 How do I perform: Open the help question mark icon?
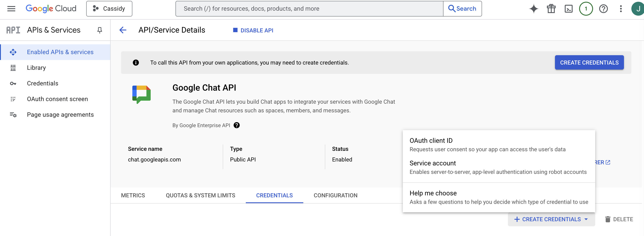click(604, 8)
